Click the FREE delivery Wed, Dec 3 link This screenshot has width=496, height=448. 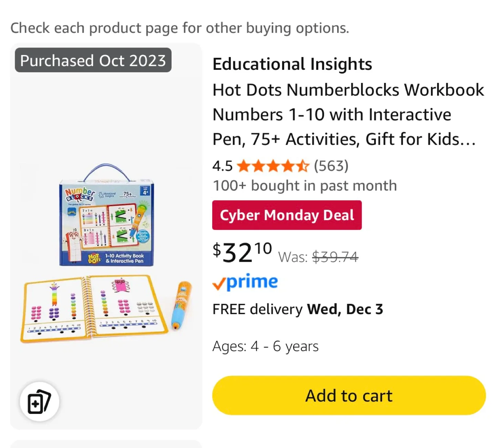298,309
